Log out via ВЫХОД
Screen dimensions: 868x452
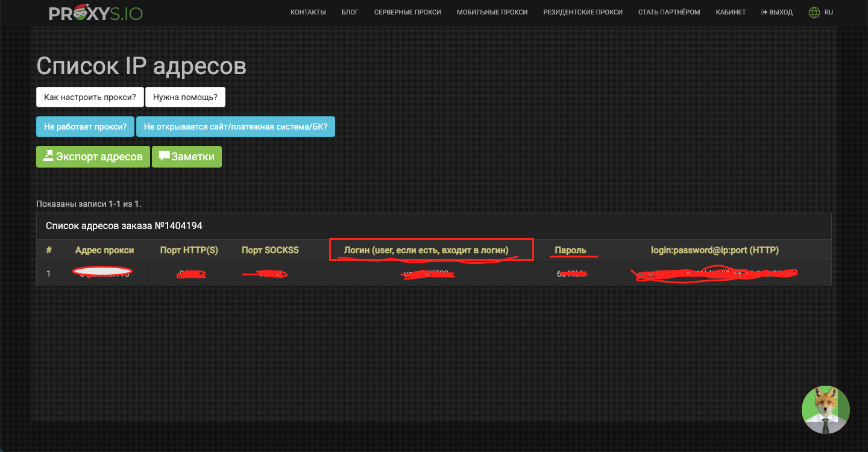(x=777, y=12)
